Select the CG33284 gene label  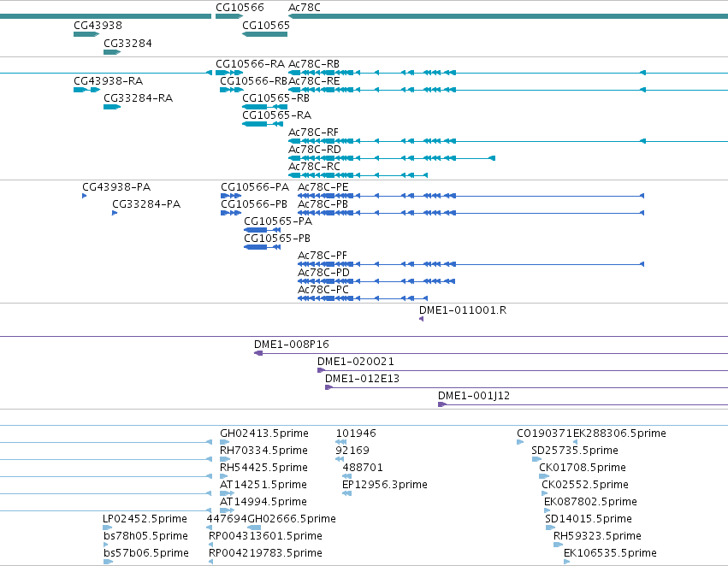coord(127,43)
